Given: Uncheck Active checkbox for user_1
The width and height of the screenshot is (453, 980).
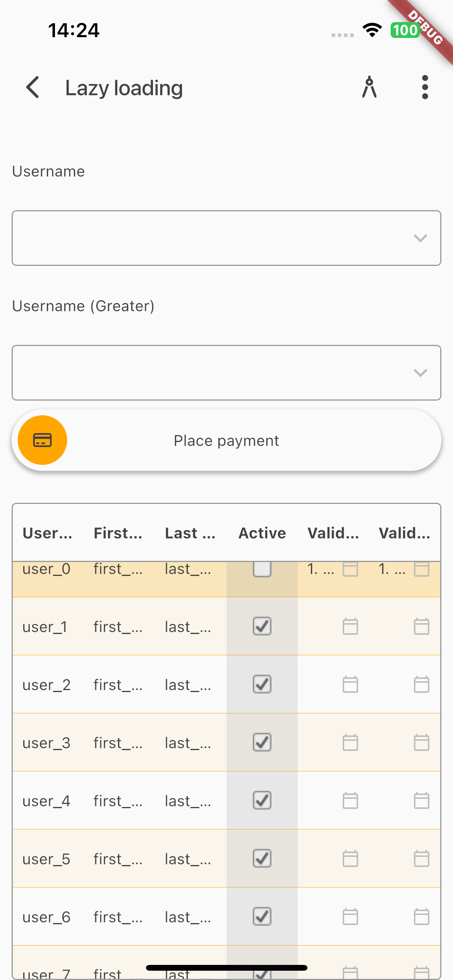Looking at the screenshot, I should click(x=262, y=626).
